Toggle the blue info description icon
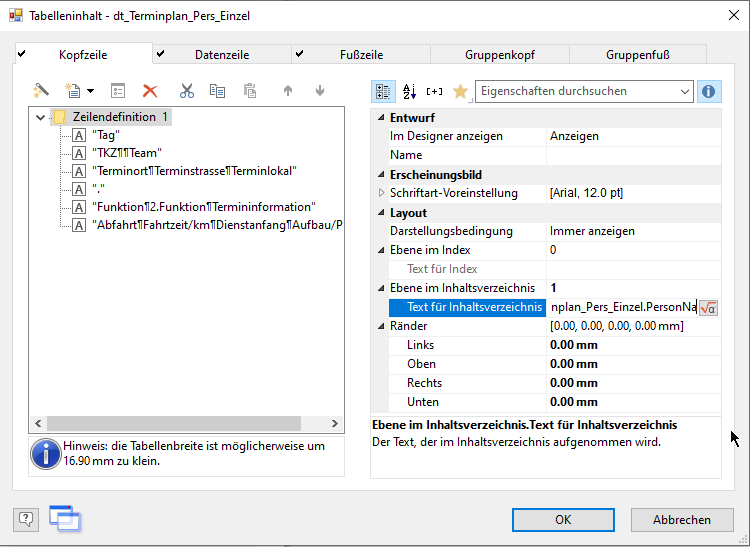Screen dimensions: 750x547 point(709,91)
